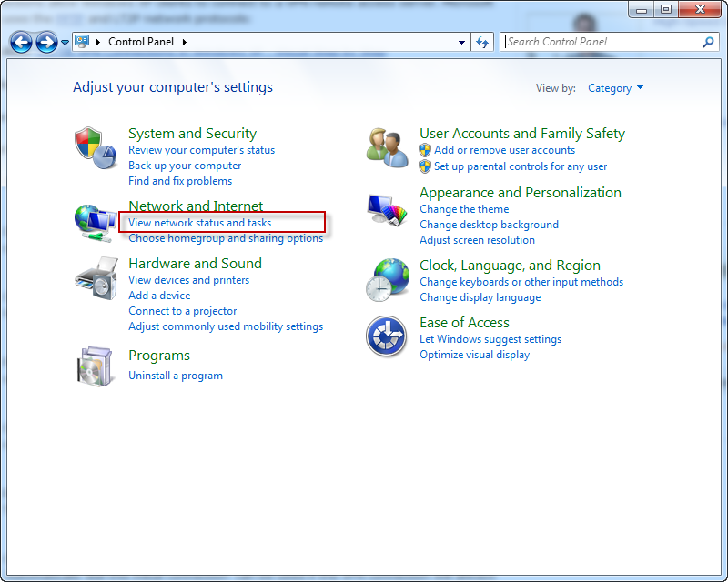Open the View by Category dropdown
The height and width of the screenshot is (582, 728).
click(x=615, y=88)
